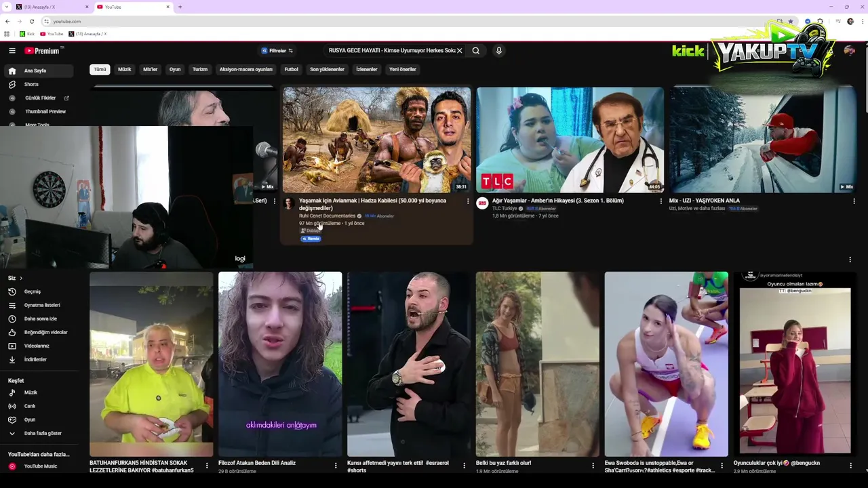Screen dimensions: 868x488
Task: Select the Yeni öneriler chip
Action: (x=403, y=69)
